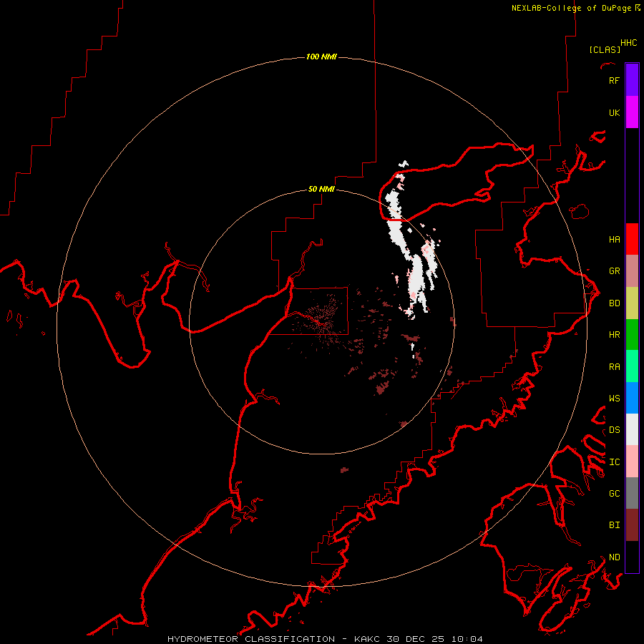The image size is (644, 644).
Task: Click the RA light-green legend swatch
Action: pyautogui.click(x=632, y=366)
